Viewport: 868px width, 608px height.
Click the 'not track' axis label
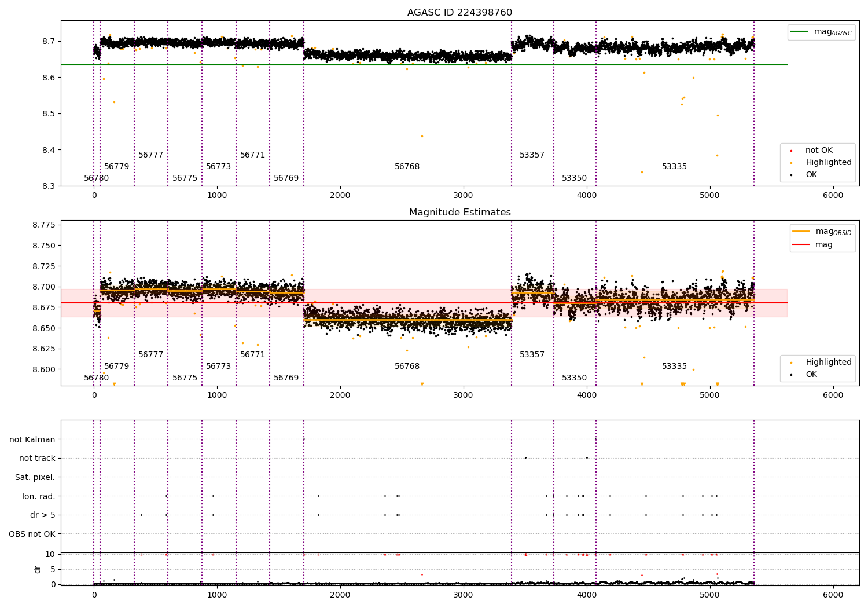pos(37,459)
